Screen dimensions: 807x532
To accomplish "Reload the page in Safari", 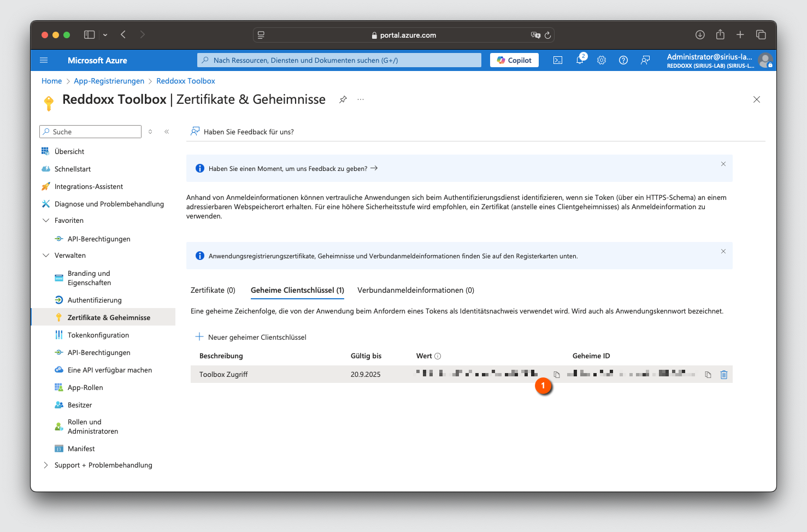I will tap(547, 35).
